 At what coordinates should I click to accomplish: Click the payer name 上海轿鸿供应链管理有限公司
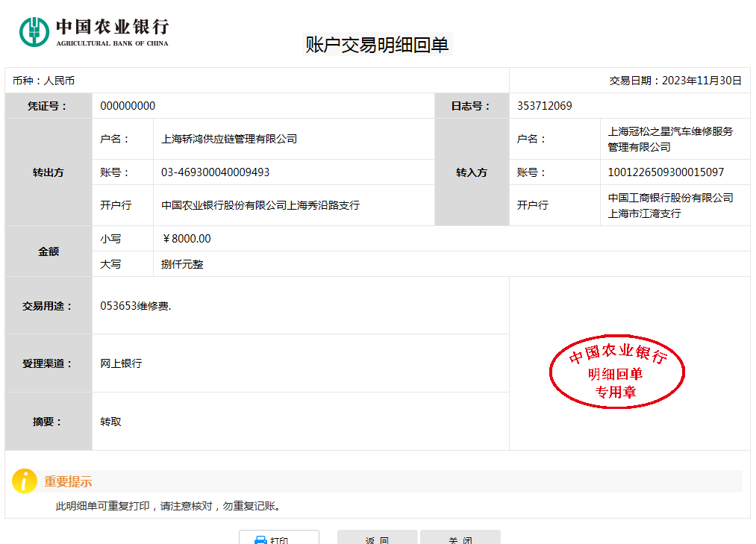point(229,139)
